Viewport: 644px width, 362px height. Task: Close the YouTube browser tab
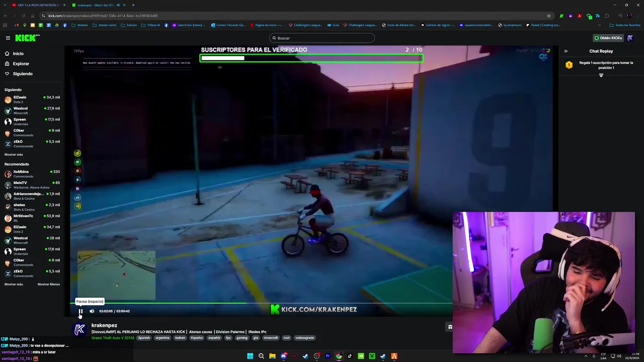click(x=64, y=5)
